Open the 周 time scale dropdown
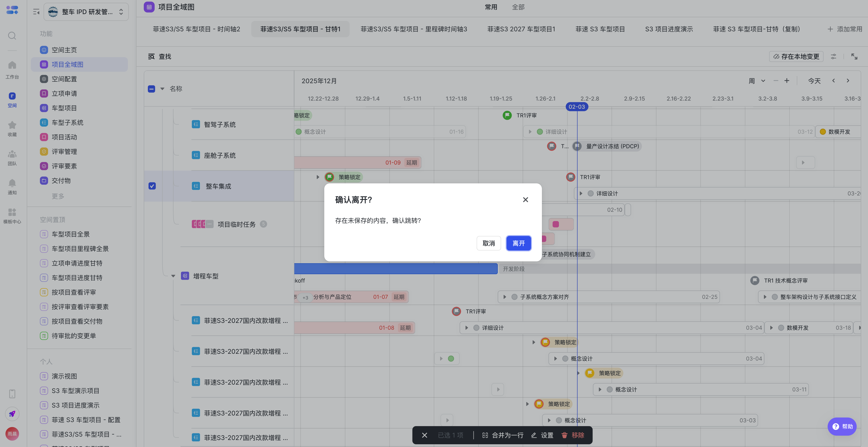Screen dimensions: 868x447 (756, 81)
